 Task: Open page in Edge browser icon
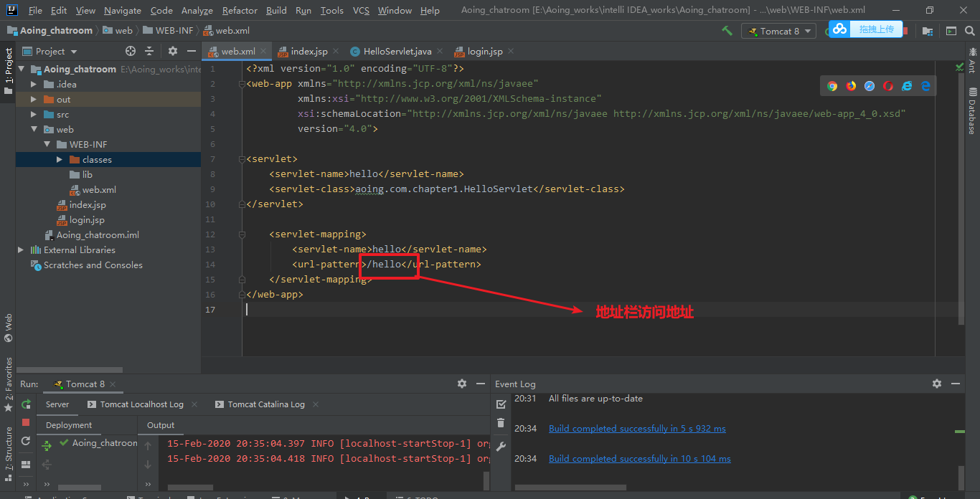click(x=925, y=86)
